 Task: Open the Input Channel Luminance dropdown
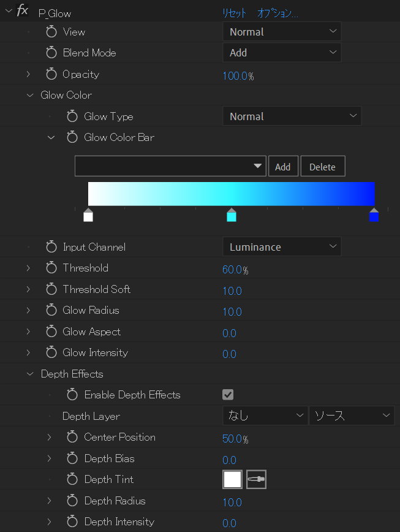click(x=282, y=246)
